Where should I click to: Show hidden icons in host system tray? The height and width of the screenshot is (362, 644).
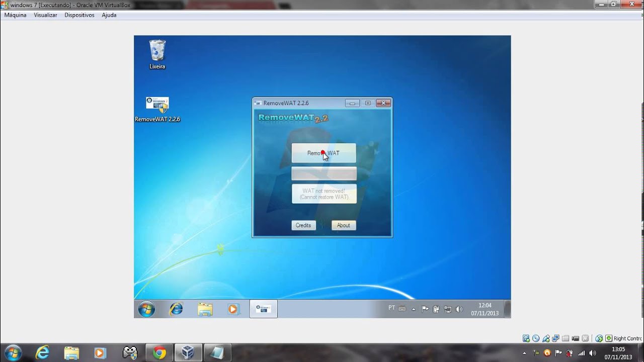tap(524, 353)
